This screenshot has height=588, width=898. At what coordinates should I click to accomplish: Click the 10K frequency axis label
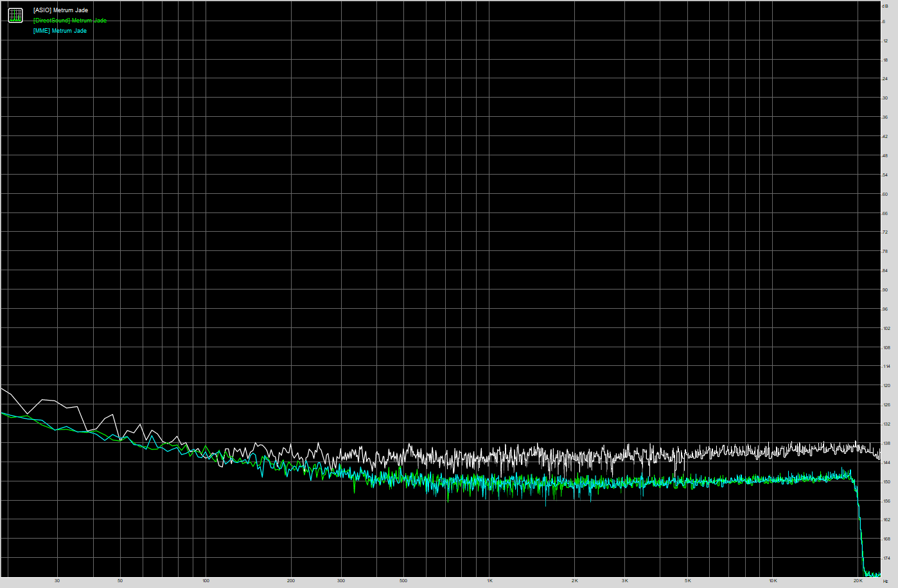(773, 581)
